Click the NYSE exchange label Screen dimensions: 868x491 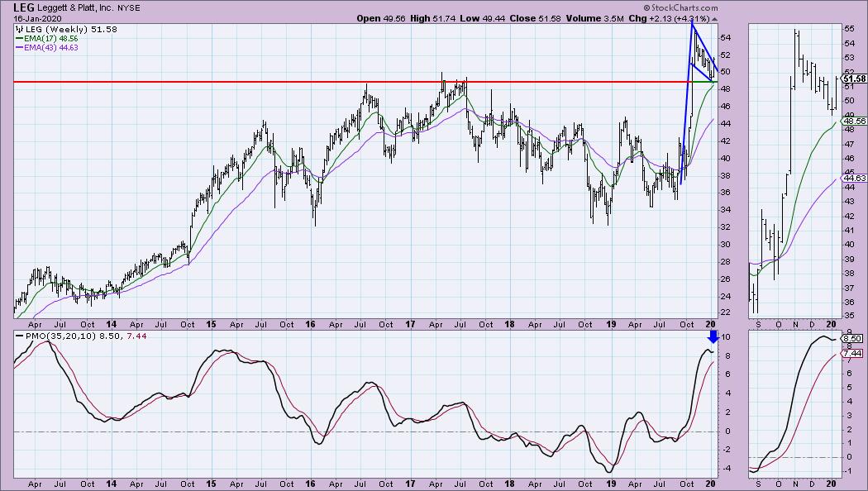(128, 8)
